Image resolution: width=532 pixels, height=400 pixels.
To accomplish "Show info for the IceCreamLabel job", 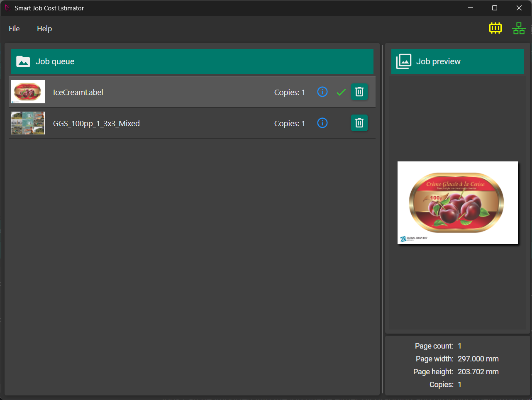I will point(322,92).
